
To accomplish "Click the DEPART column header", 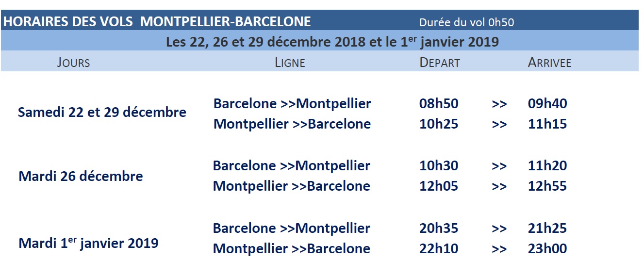I will click(x=440, y=63).
